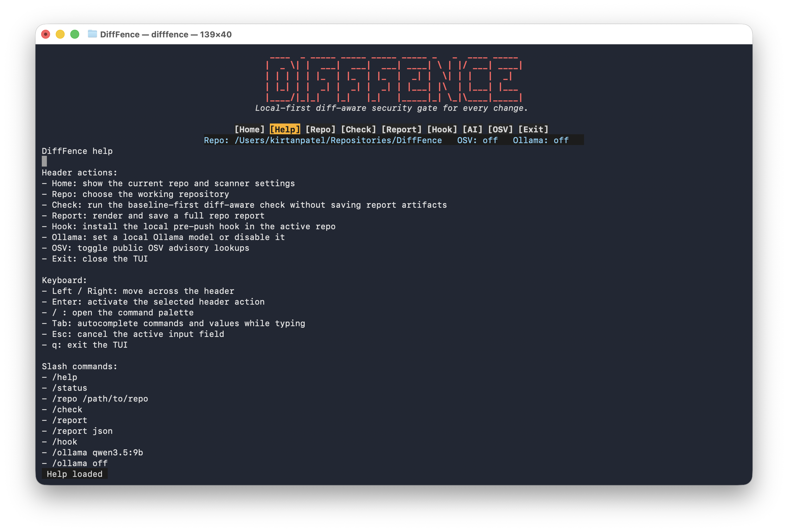
Task: Select the [Home] header action
Action: [249, 130]
